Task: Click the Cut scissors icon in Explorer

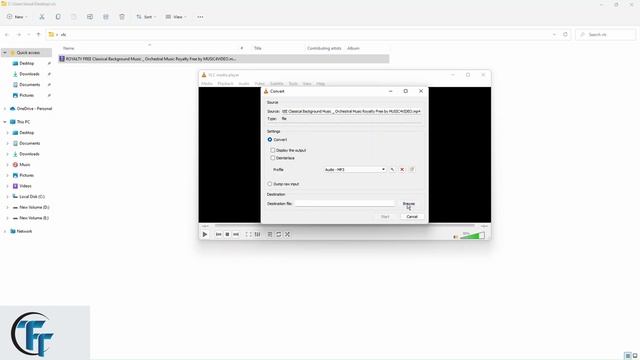Action: [42, 17]
